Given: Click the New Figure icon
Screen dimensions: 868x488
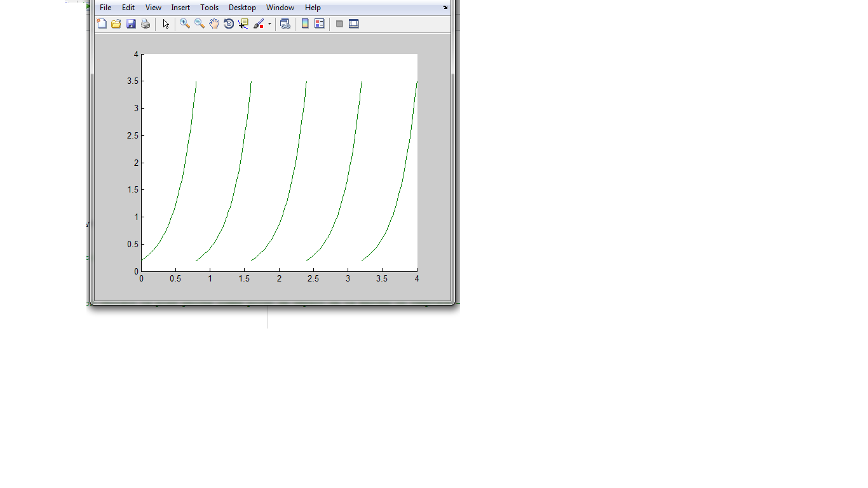Looking at the screenshot, I should [102, 24].
